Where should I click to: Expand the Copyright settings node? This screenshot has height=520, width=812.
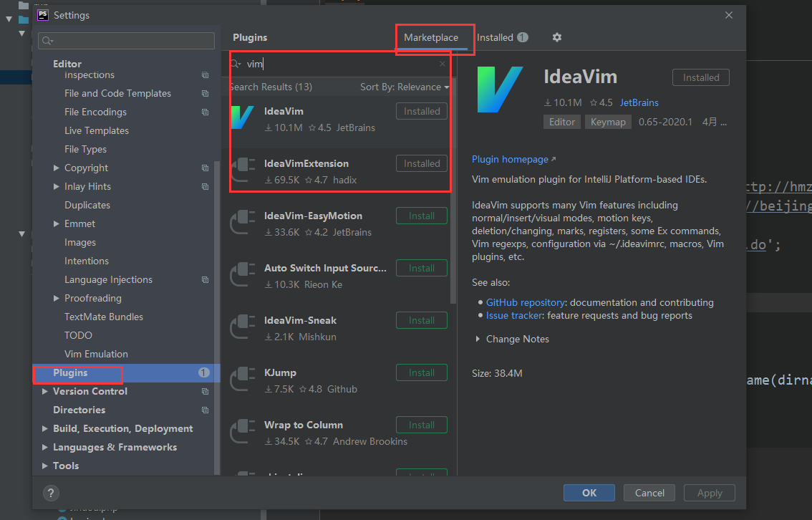[x=57, y=168]
